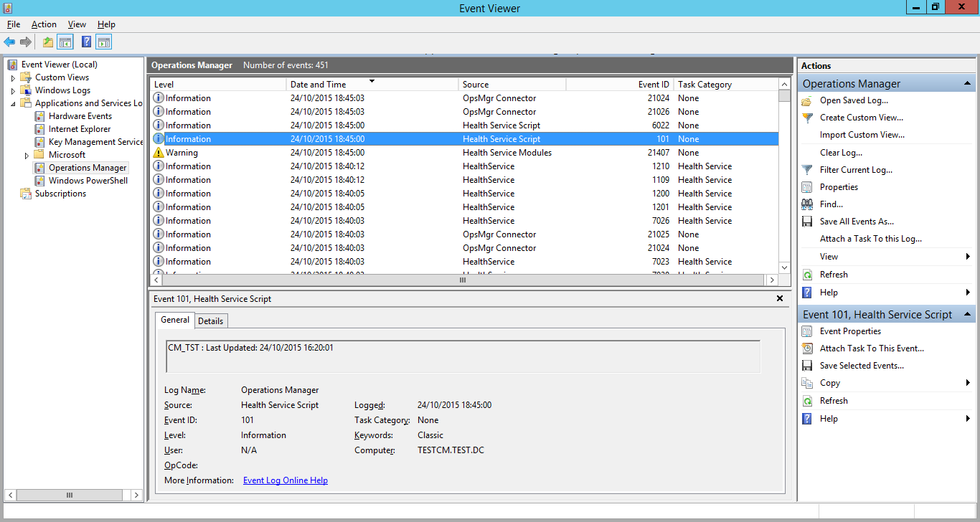Sort events by the Event ID column header

coord(620,85)
